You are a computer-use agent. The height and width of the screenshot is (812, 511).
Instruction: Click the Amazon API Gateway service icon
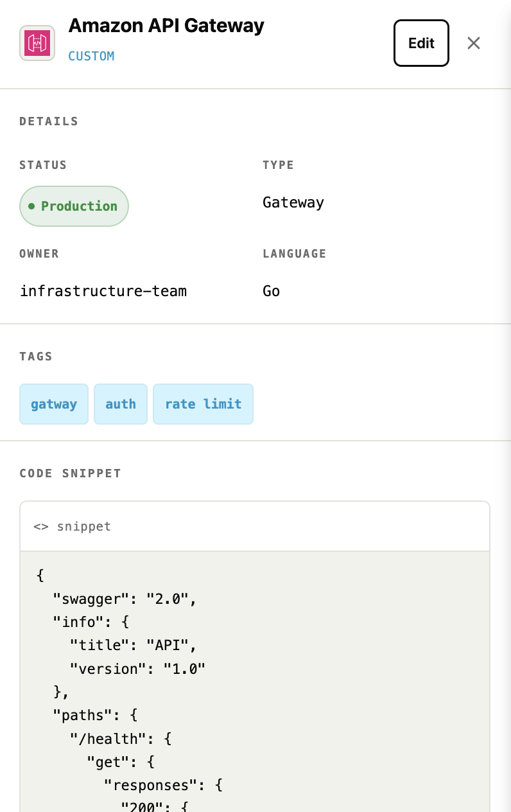[x=37, y=43]
